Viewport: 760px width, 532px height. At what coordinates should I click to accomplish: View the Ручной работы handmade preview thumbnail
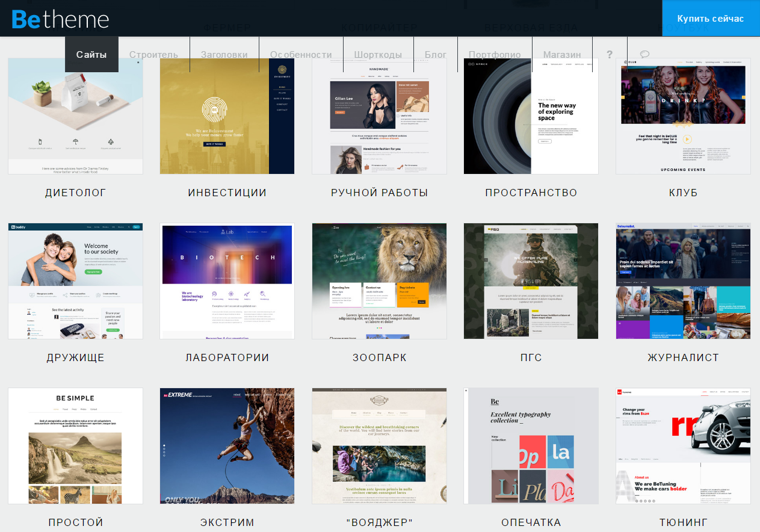[379, 116]
